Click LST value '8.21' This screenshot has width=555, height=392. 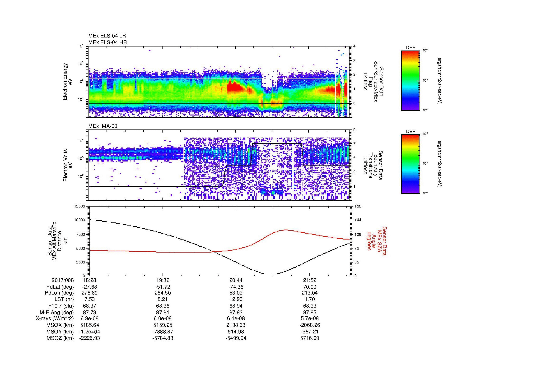[x=163, y=300]
